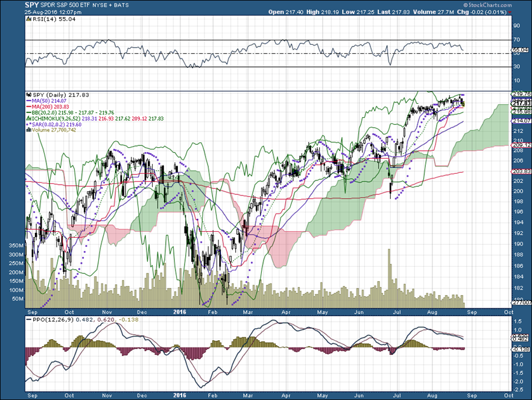Click the dark line marker before PPO(12,26,9)
Screen dimensions: 532x400
pyautogui.click(x=29, y=320)
